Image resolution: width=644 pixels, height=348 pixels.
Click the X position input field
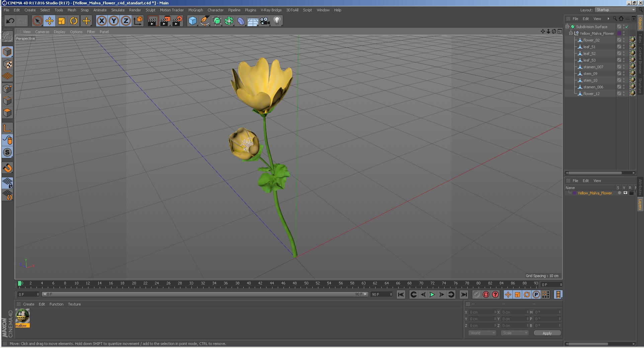(x=482, y=312)
